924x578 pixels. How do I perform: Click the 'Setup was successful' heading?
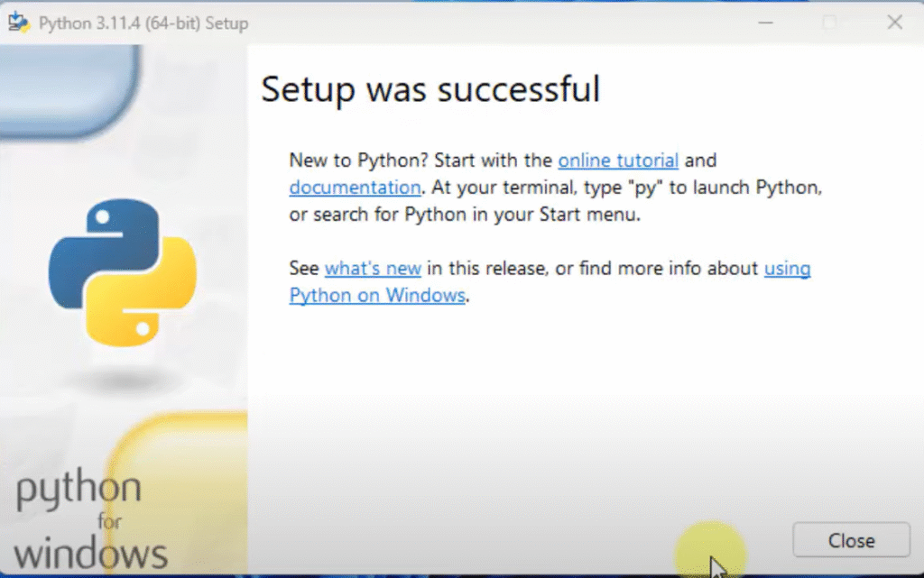click(x=430, y=89)
